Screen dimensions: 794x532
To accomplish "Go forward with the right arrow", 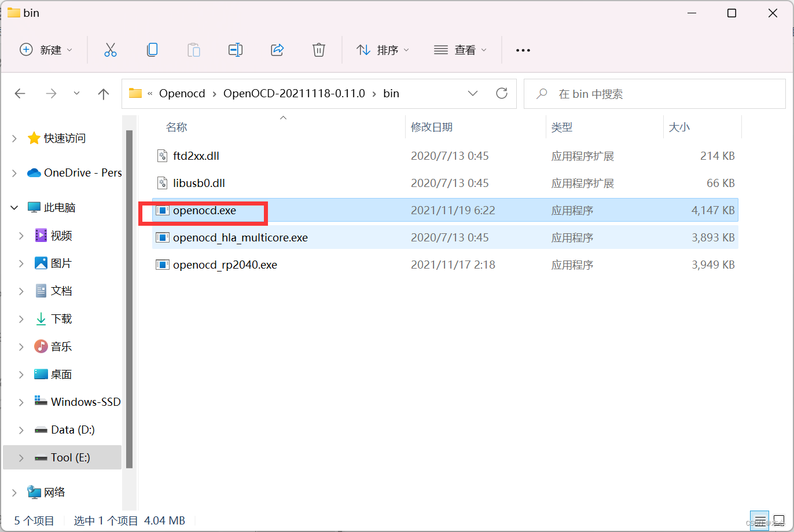I will pyautogui.click(x=52, y=93).
